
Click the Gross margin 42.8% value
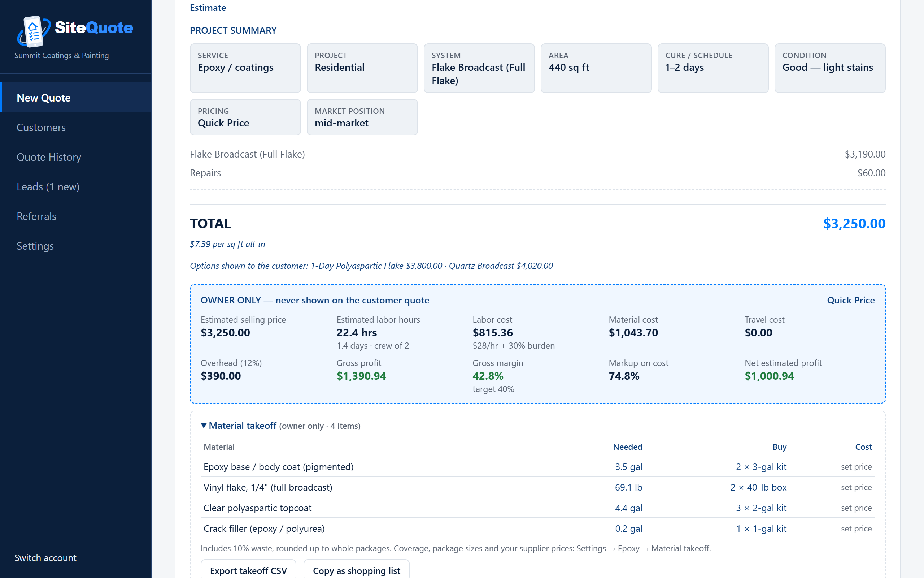tap(488, 376)
